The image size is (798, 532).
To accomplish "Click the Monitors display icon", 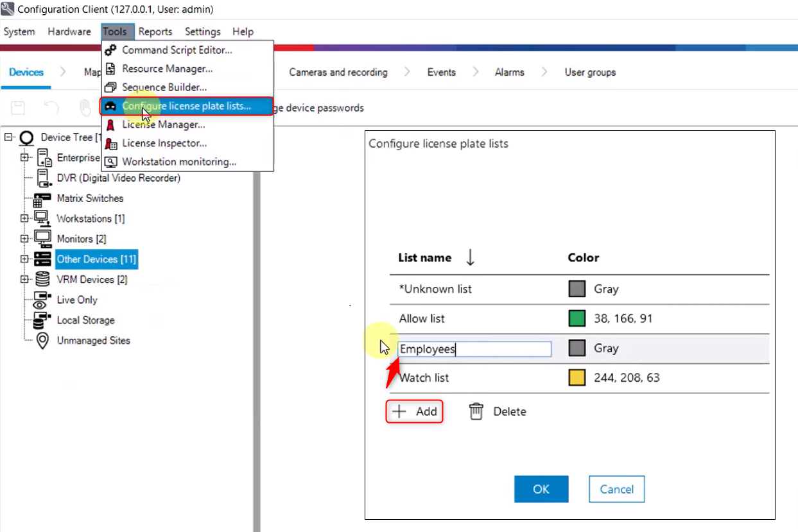I will 42,239.
